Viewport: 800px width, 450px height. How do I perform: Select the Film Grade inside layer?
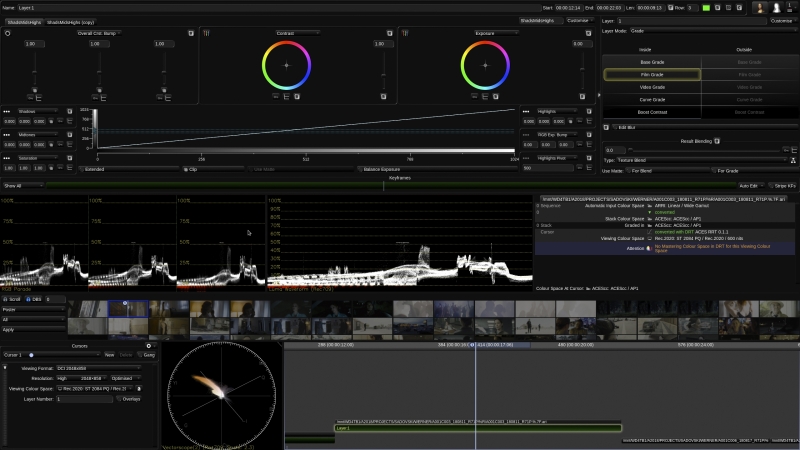[x=651, y=74]
